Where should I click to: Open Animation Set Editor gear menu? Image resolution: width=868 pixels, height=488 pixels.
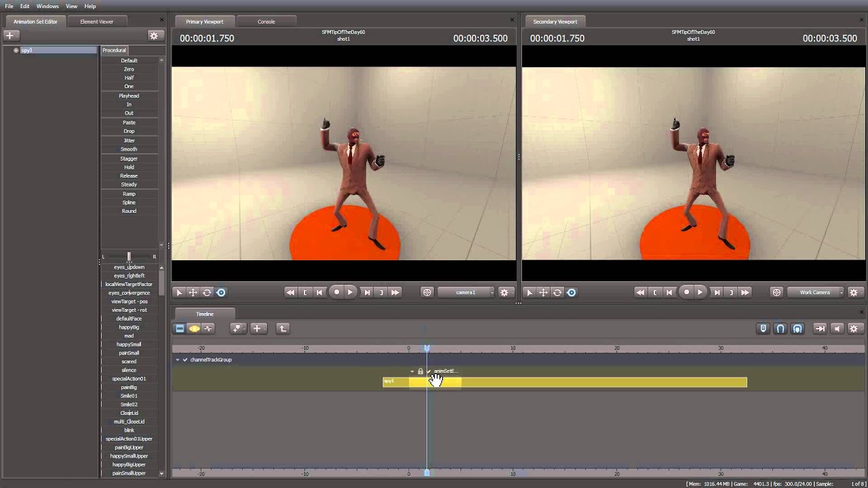(x=154, y=35)
